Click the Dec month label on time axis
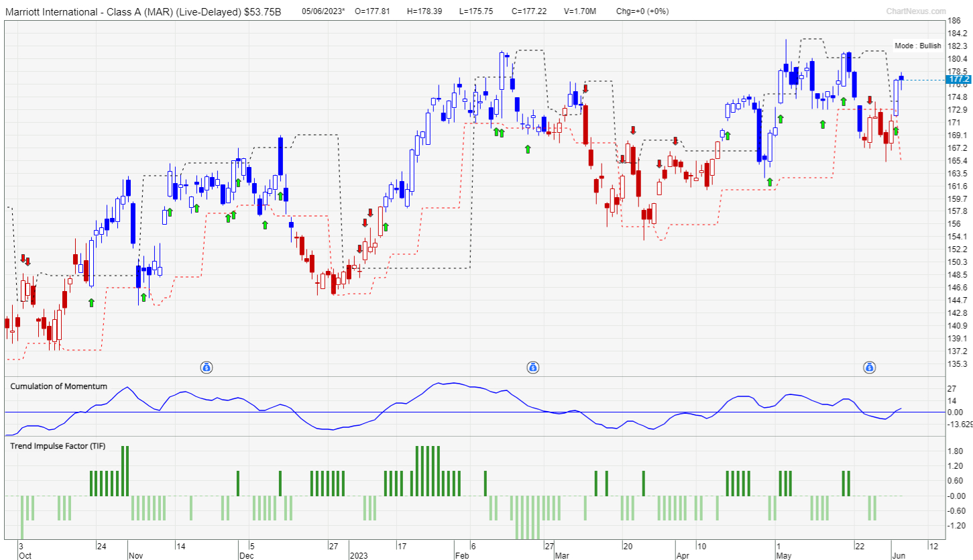 [247, 556]
